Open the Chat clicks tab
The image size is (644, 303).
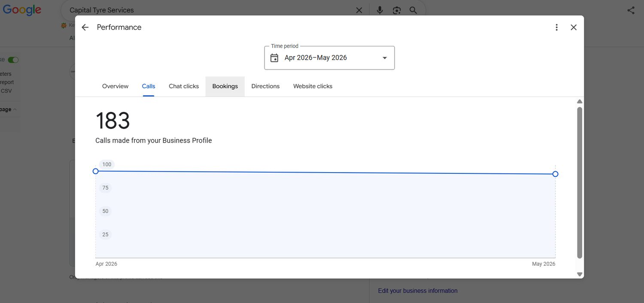pos(184,86)
